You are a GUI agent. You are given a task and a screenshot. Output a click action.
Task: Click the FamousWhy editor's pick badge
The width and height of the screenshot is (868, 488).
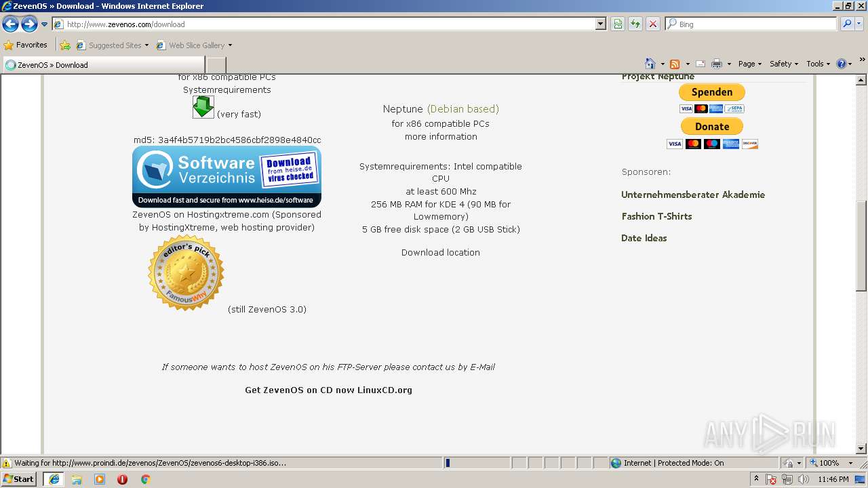[186, 272]
